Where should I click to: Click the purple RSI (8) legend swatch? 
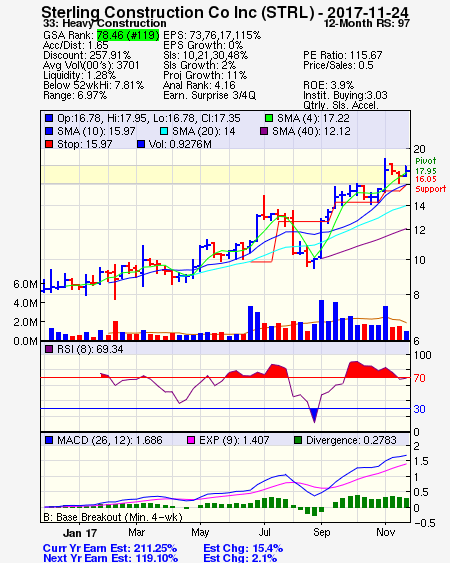click(49, 349)
